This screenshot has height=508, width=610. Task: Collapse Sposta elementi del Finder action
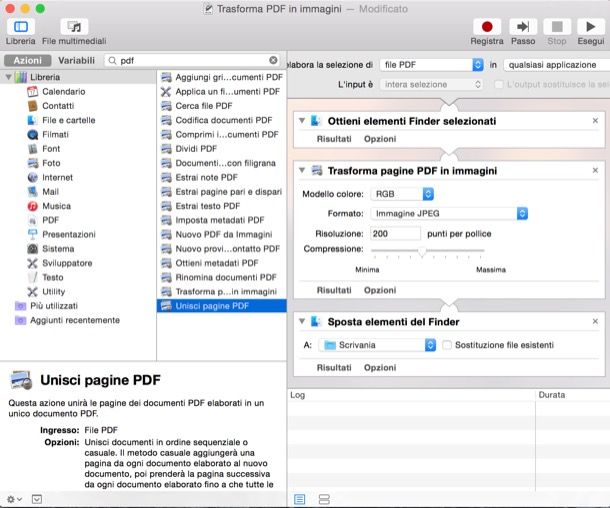click(302, 321)
